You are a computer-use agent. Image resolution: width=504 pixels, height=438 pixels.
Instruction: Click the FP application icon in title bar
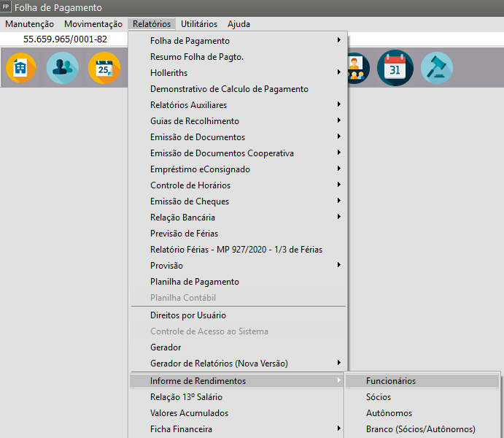click(x=7, y=7)
